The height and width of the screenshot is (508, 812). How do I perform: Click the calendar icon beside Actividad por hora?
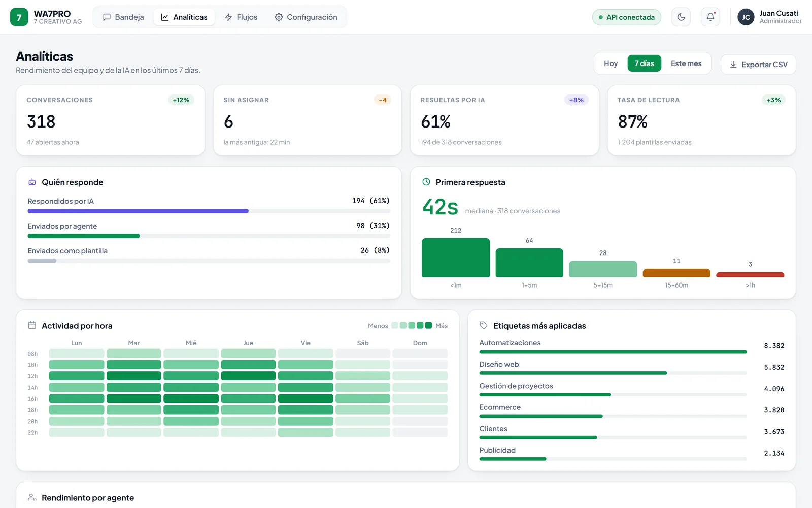point(32,325)
